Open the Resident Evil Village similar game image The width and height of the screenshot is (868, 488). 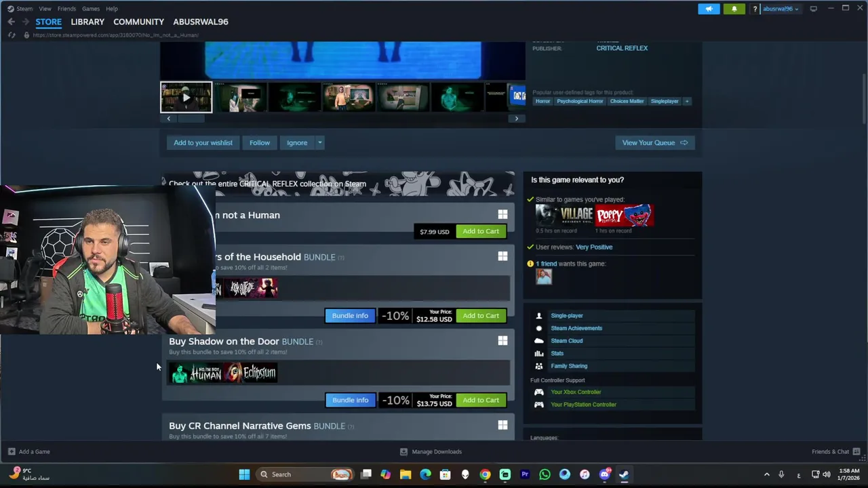pos(564,216)
